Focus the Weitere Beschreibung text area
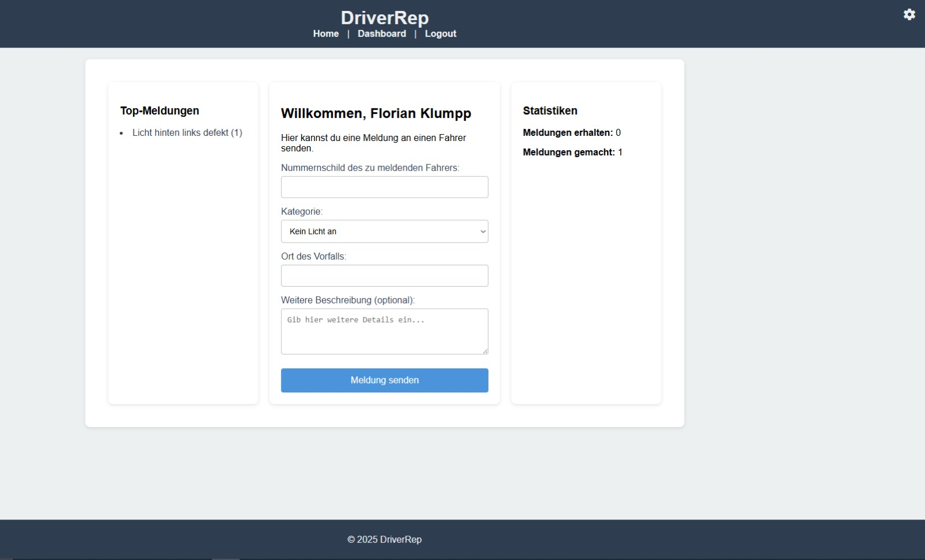The image size is (925, 560). 384,331
